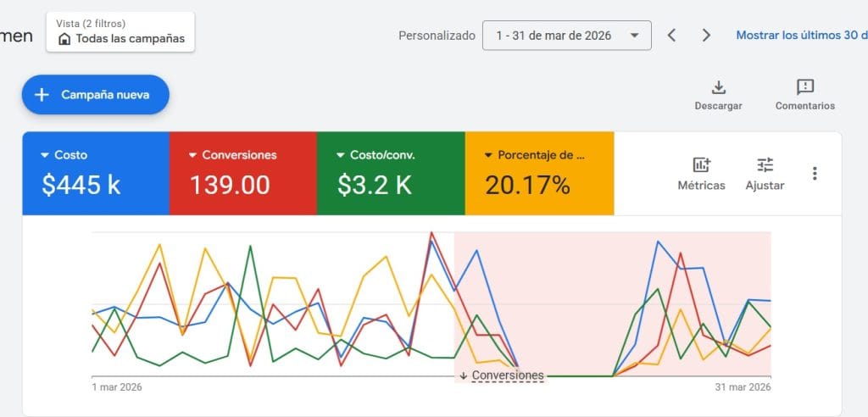Select the yellow 20.17% card
The height and width of the screenshot is (417, 868).
pyautogui.click(x=539, y=174)
